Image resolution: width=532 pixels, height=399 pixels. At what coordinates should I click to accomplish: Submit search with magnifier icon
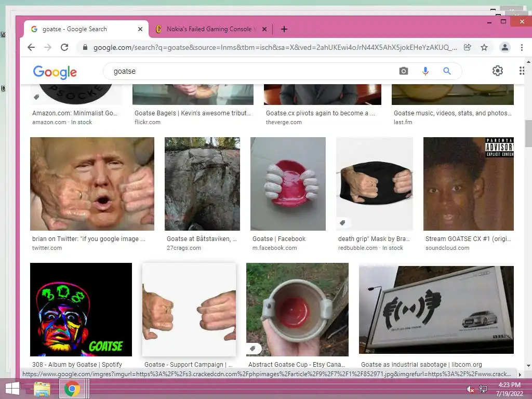point(447,71)
